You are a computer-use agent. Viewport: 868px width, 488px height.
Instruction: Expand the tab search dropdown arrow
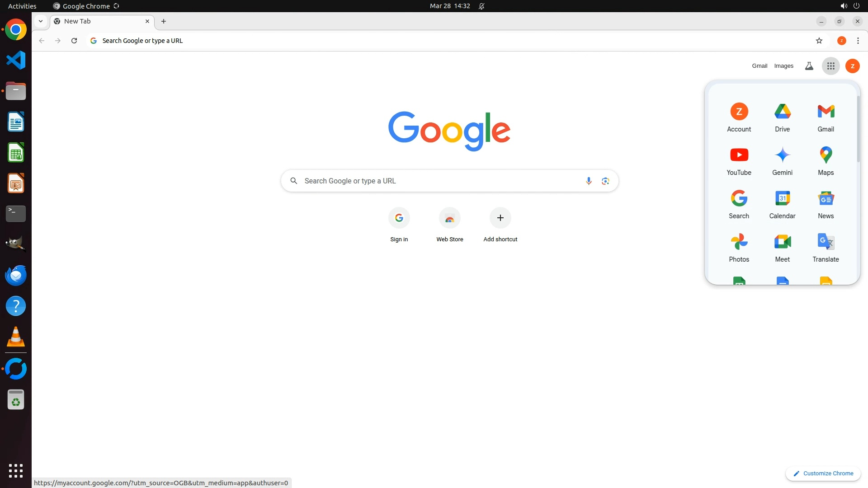point(41,21)
